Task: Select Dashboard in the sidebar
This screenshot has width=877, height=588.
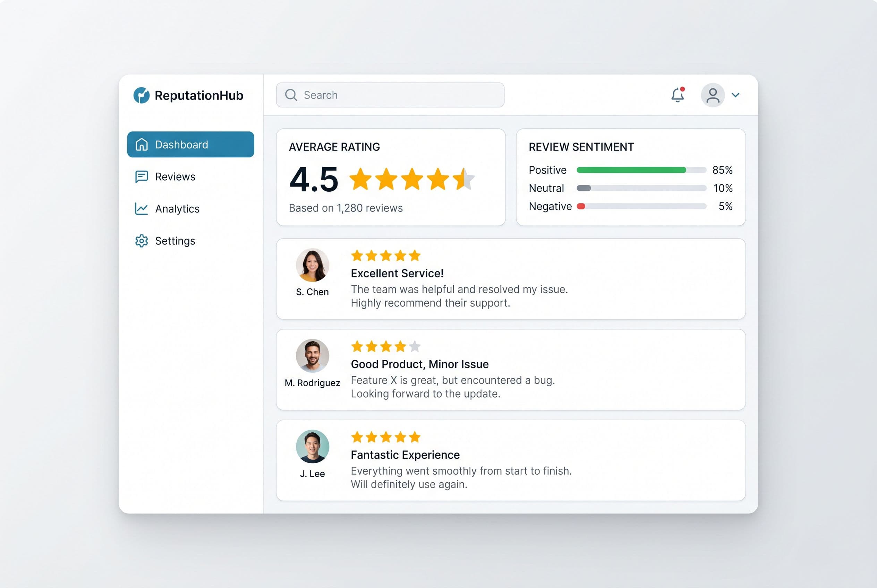Action: tap(191, 144)
